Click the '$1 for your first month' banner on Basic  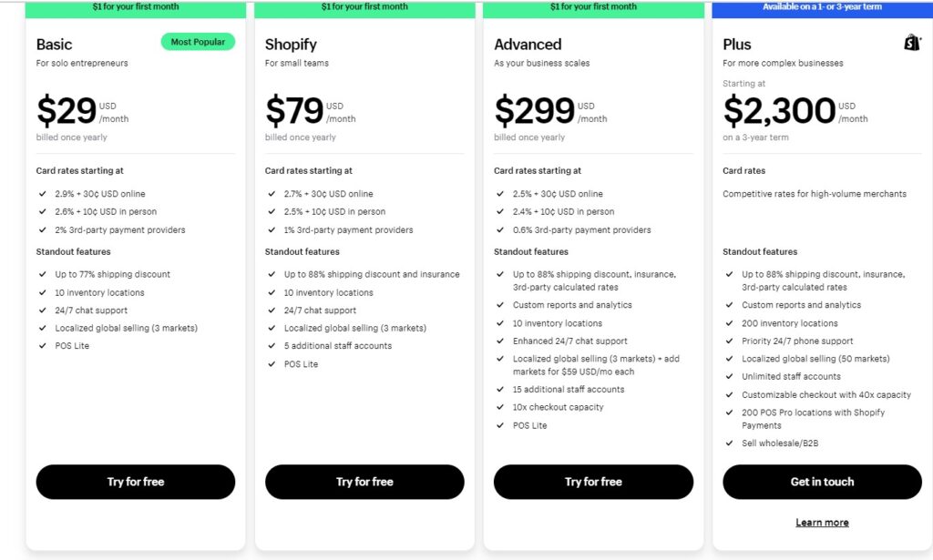(136, 8)
